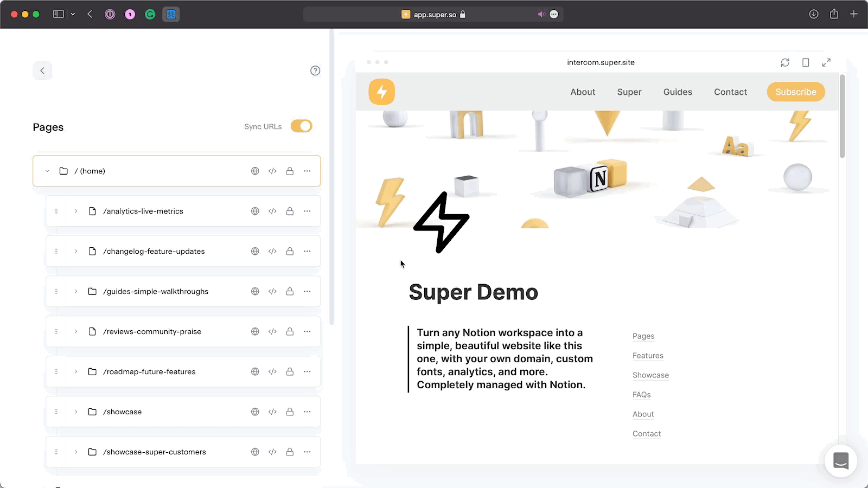868x488 pixels.
Task: Expand the /analytics-live-metrics page
Action: pos(76,211)
